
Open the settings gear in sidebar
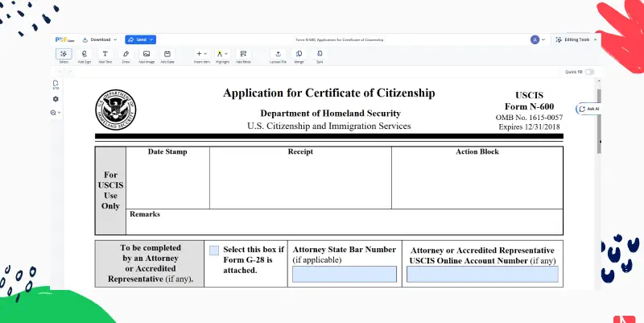coord(56,99)
